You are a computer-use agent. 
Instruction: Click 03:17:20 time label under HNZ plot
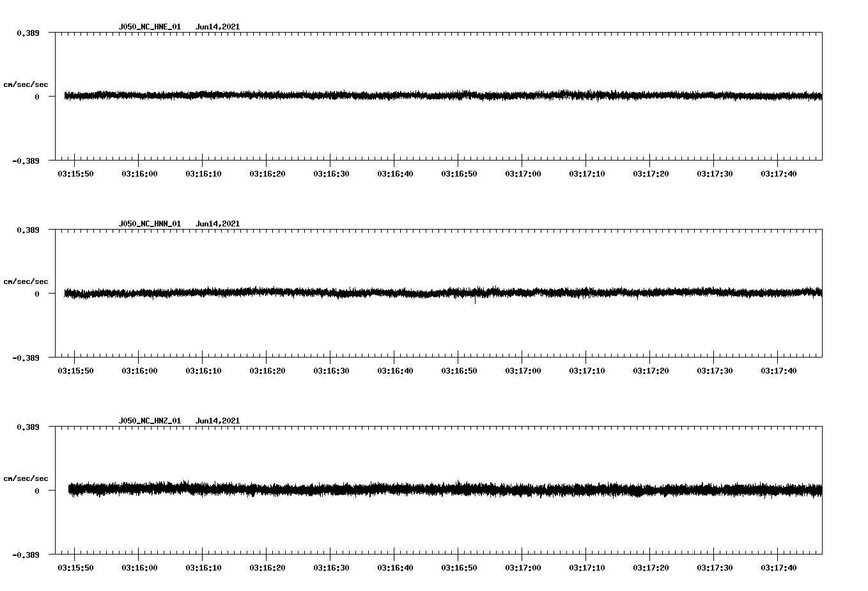[x=651, y=567]
